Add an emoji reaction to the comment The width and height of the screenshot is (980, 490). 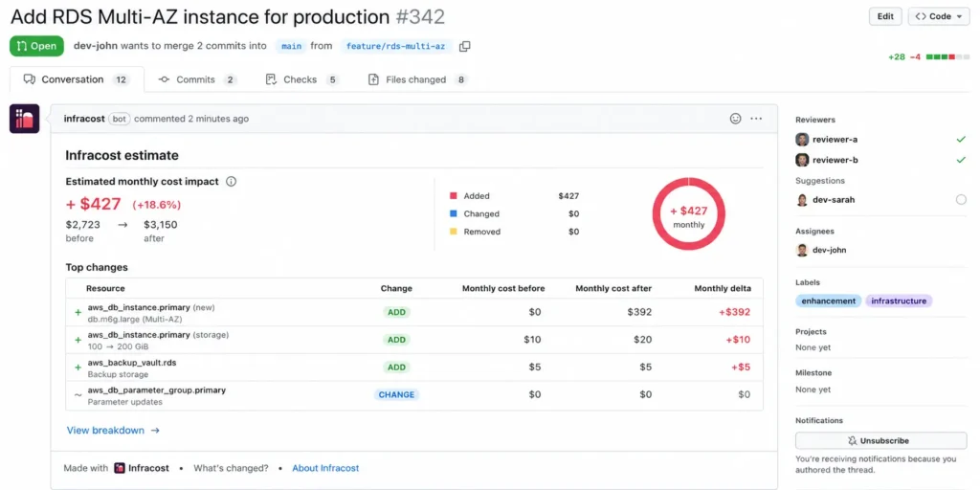pyautogui.click(x=736, y=119)
